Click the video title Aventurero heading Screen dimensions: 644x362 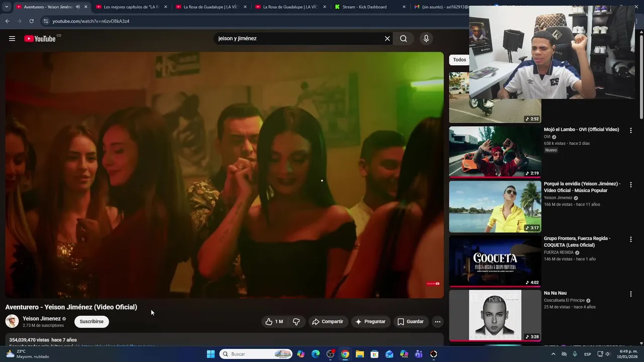[71, 307]
